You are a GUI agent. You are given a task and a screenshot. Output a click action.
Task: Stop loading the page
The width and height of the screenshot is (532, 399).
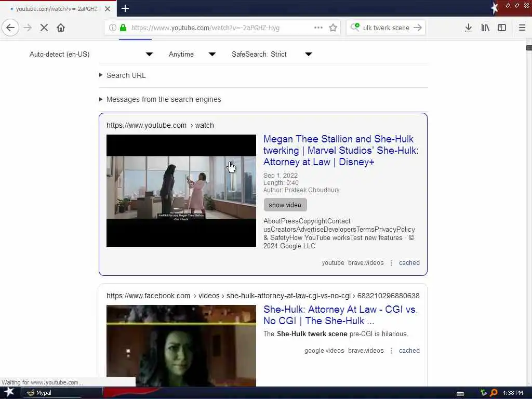(x=44, y=28)
